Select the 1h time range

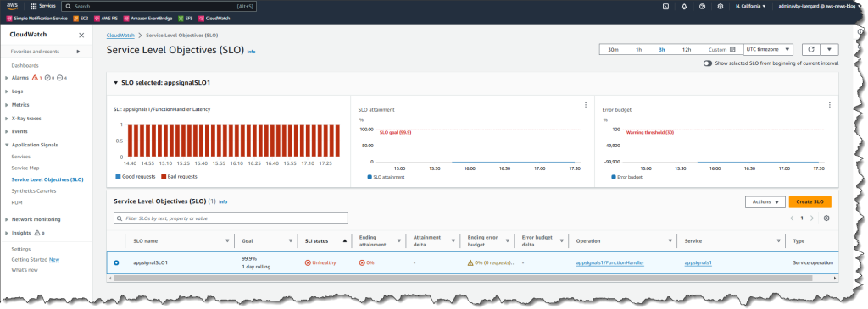pyautogui.click(x=638, y=49)
